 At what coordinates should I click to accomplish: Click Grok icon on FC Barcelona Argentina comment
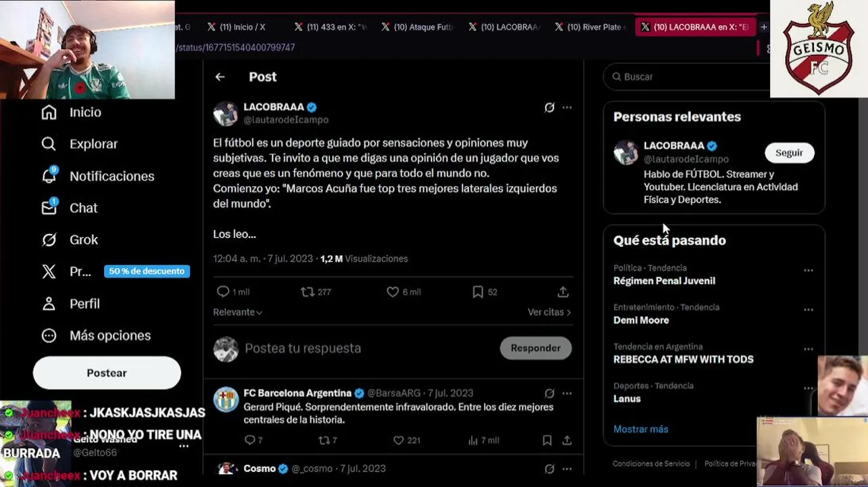pyautogui.click(x=550, y=393)
